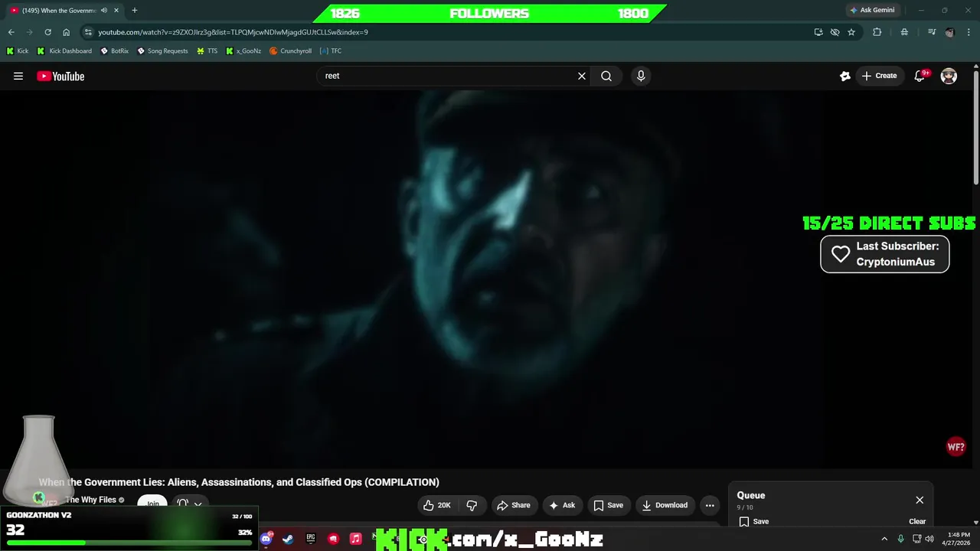Go back with the browser back arrow
The width and height of the screenshot is (980, 551).
click(x=11, y=32)
